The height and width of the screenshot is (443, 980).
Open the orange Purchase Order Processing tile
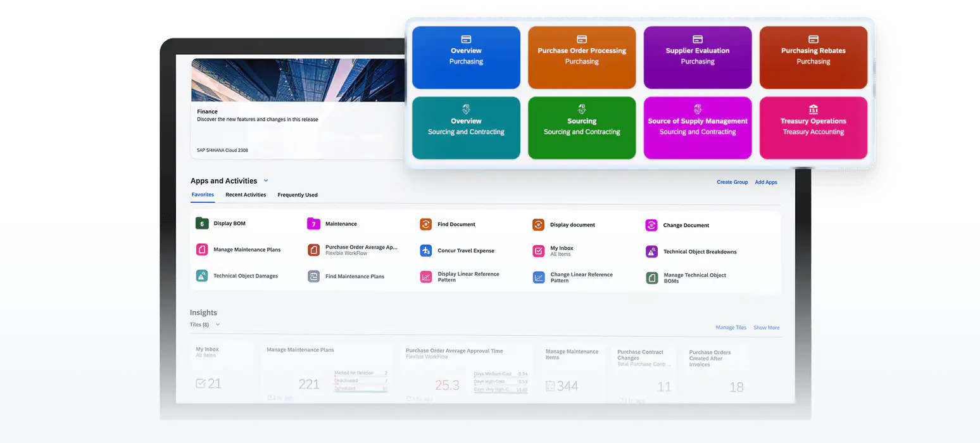tap(582, 57)
